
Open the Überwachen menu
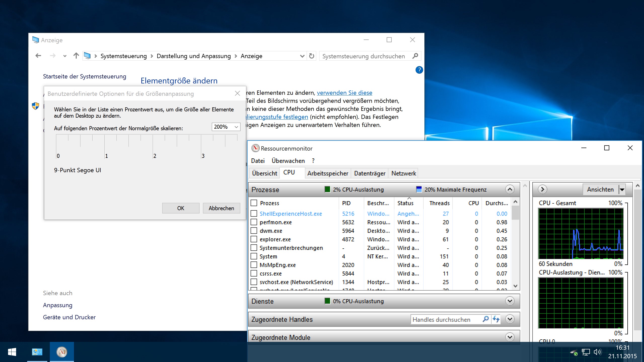point(288,161)
